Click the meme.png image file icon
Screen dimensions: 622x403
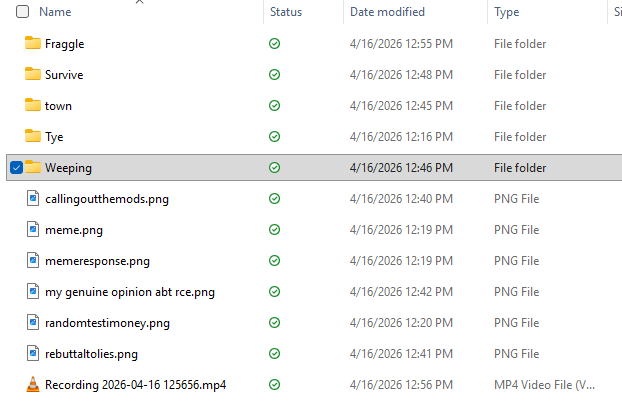coord(33,229)
